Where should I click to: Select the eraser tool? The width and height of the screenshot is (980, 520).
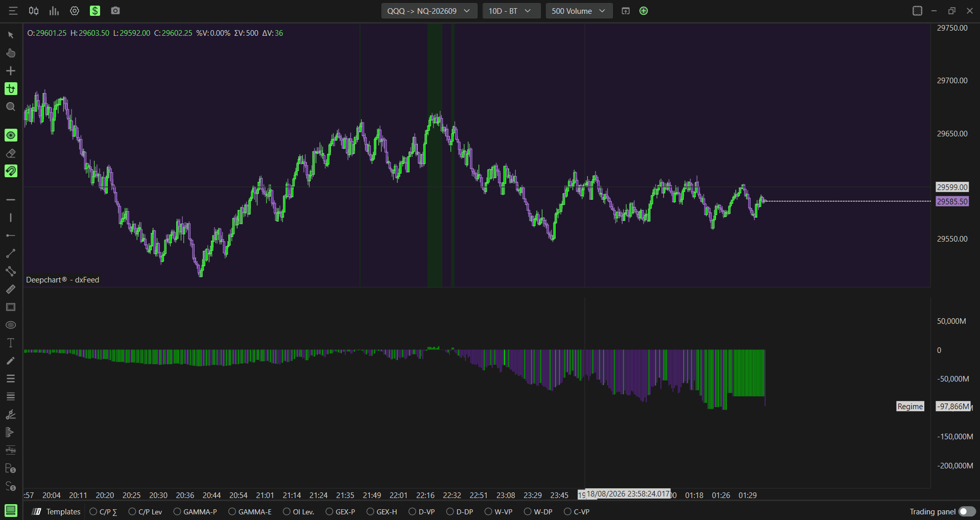pyautogui.click(x=11, y=153)
